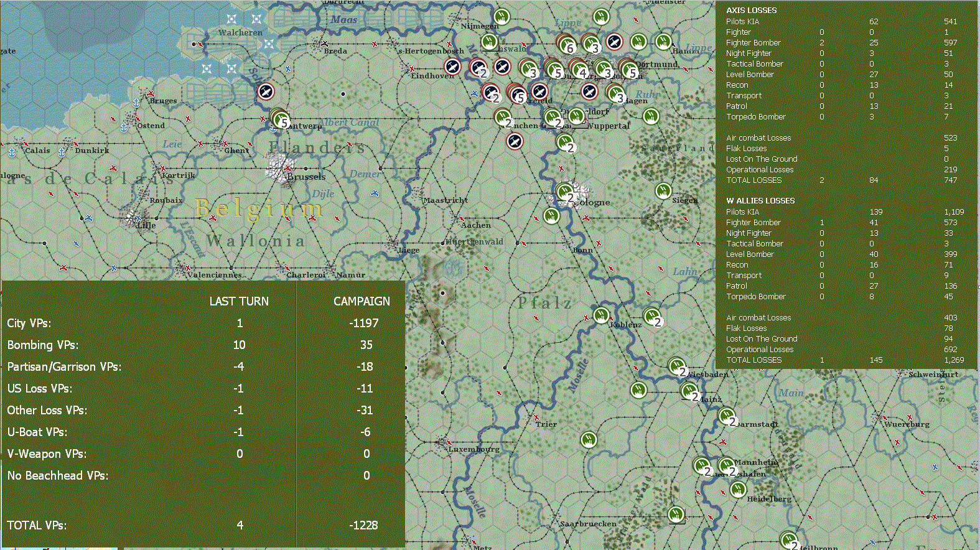Image resolution: width=980 pixels, height=550 pixels.
Task: Click the City VPs label
Action: (x=29, y=323)
